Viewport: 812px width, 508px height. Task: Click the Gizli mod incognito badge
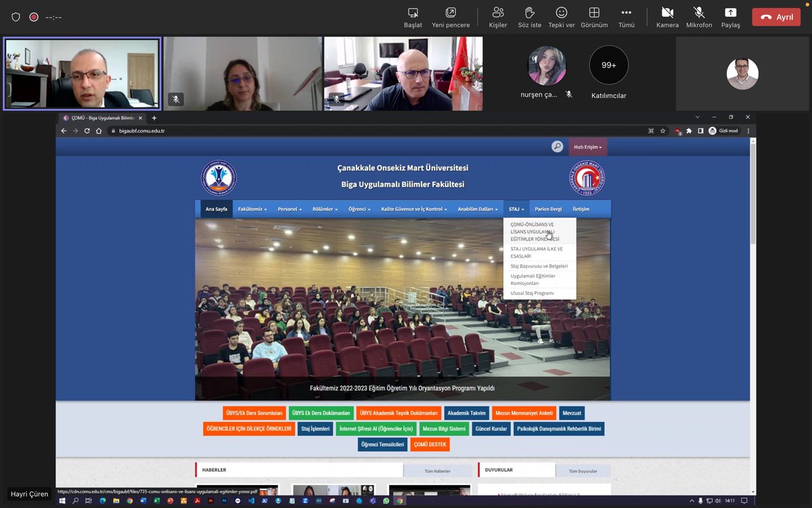tap(723, 131)
